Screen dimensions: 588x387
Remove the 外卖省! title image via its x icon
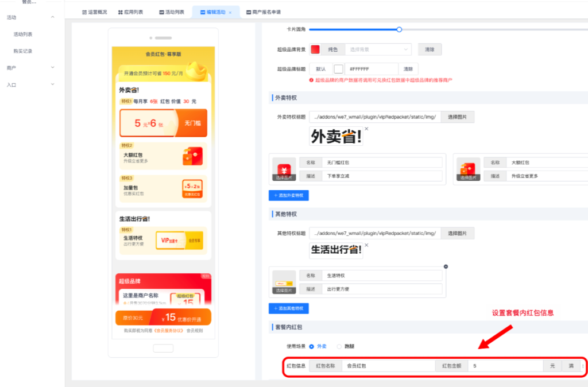[366, 129]
